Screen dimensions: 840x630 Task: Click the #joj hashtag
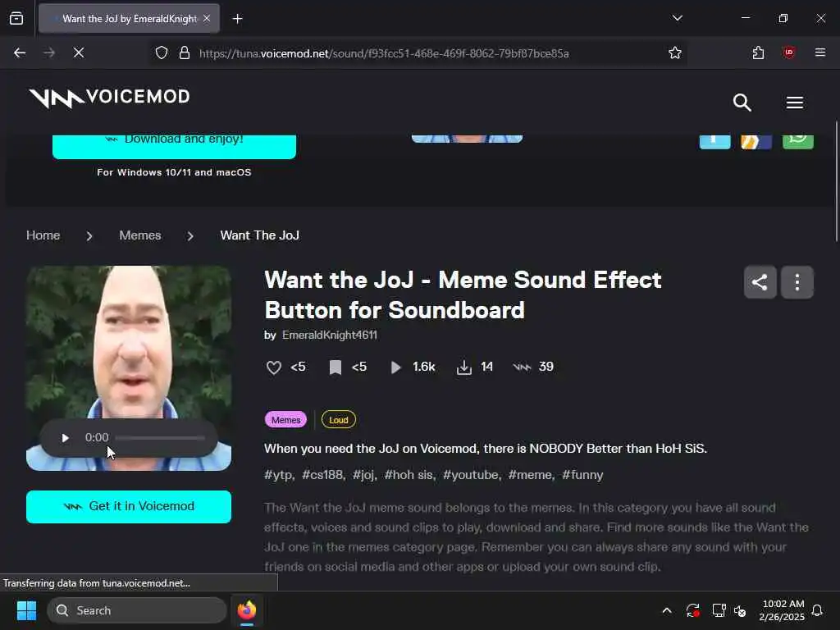click(x=364, y=475)
